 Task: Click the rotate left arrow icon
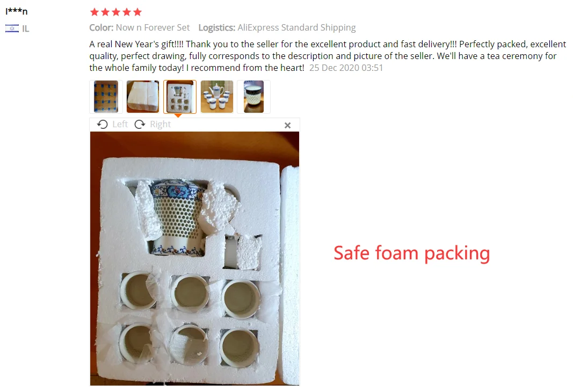point(103,125)
